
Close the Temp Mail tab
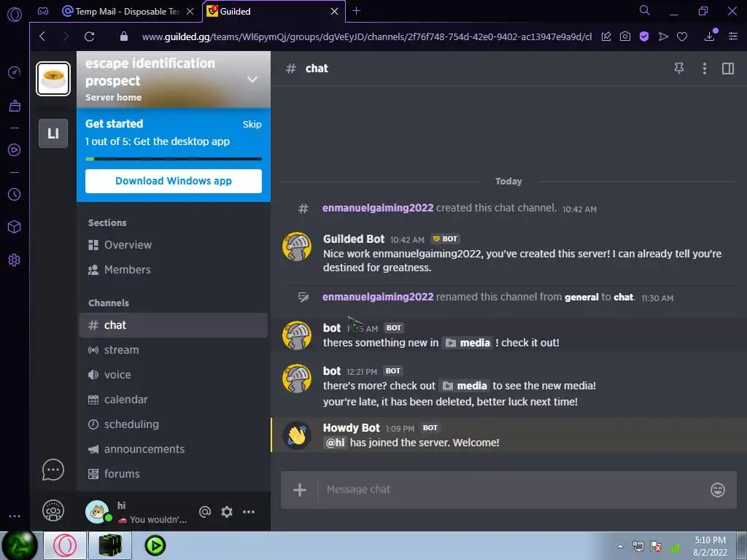pyautogui.click(x=190, y=12)
